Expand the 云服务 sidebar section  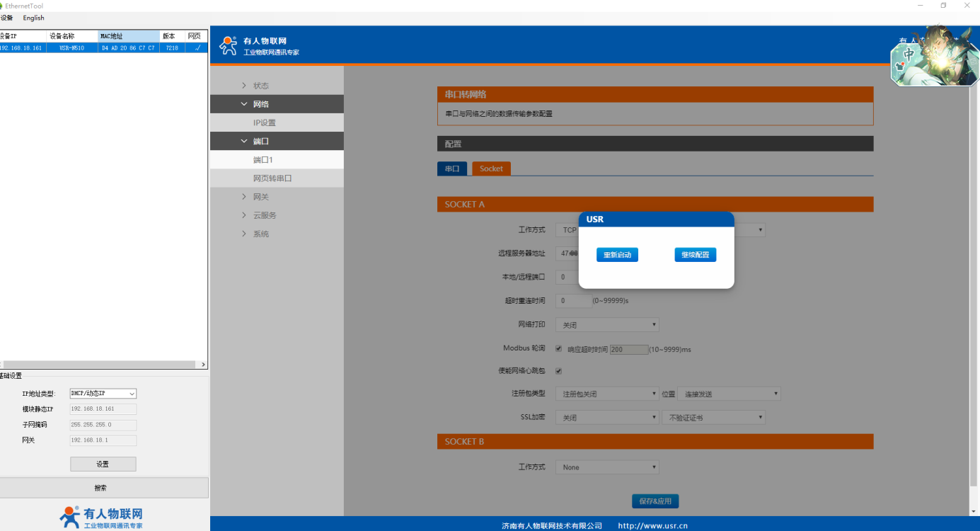[x=264, y=215]
